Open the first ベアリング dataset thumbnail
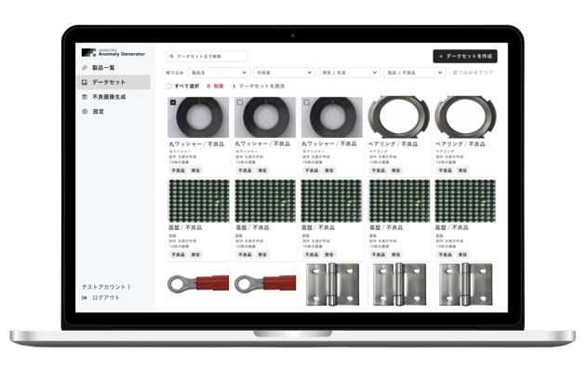This screenshot has height=368, width=588. [x=398, y=117]
